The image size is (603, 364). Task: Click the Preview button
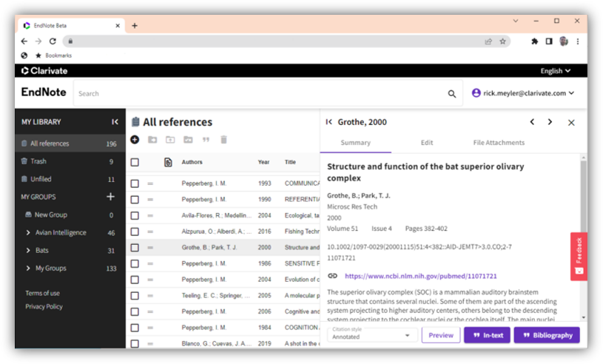click(x=441, y=335)
